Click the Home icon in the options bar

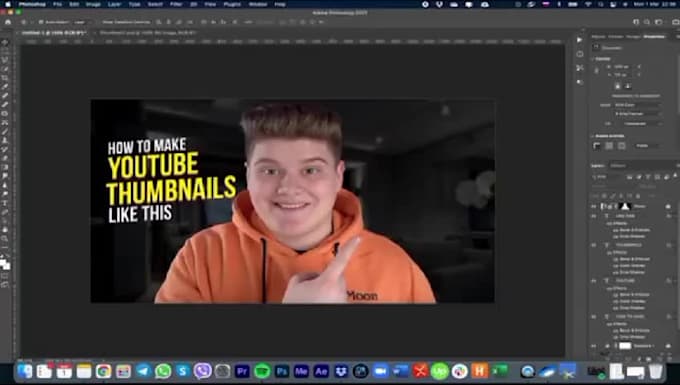(x=8, y=22)
